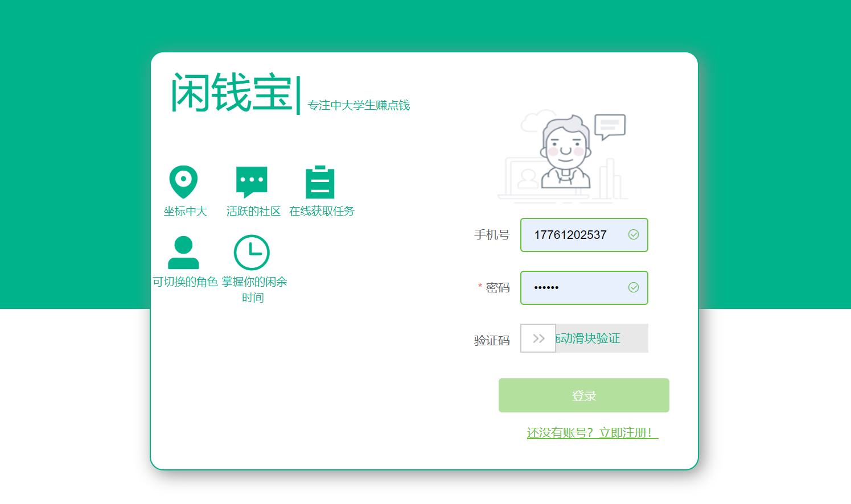The width and height of the screenshot is (851, 504).
Task: Click the clock spare-time icon
Action: point(252,252)
